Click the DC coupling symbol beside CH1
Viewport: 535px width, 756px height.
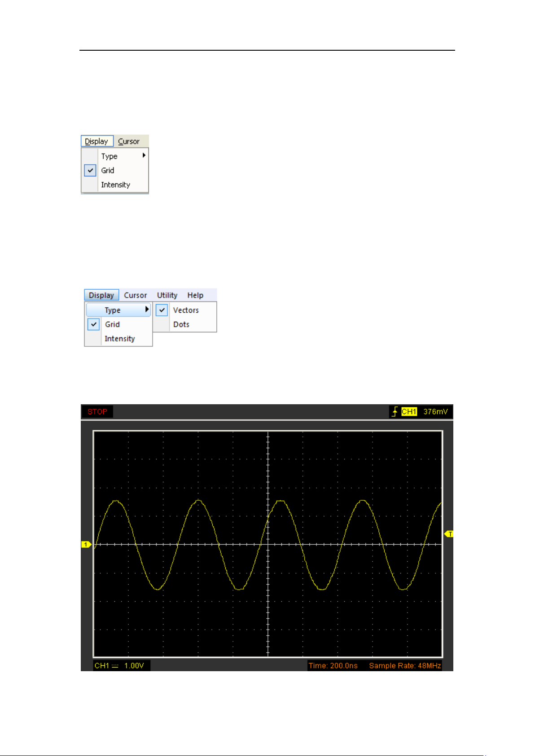click(115, 666)
